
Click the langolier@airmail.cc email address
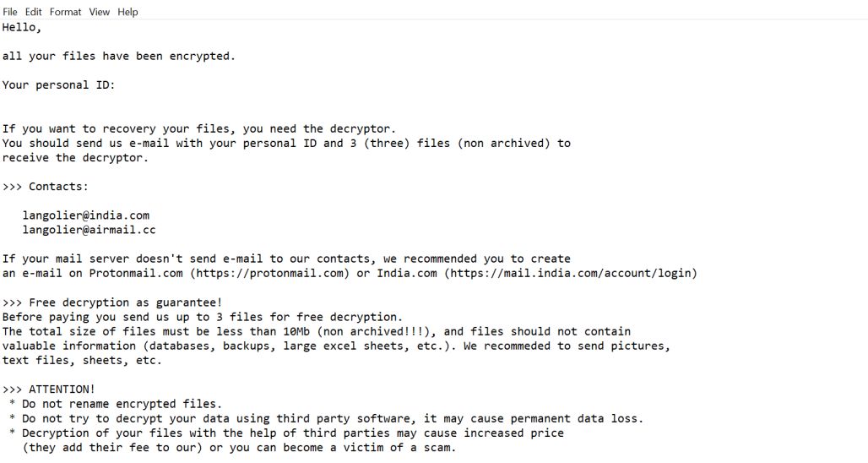coord(89,230)
